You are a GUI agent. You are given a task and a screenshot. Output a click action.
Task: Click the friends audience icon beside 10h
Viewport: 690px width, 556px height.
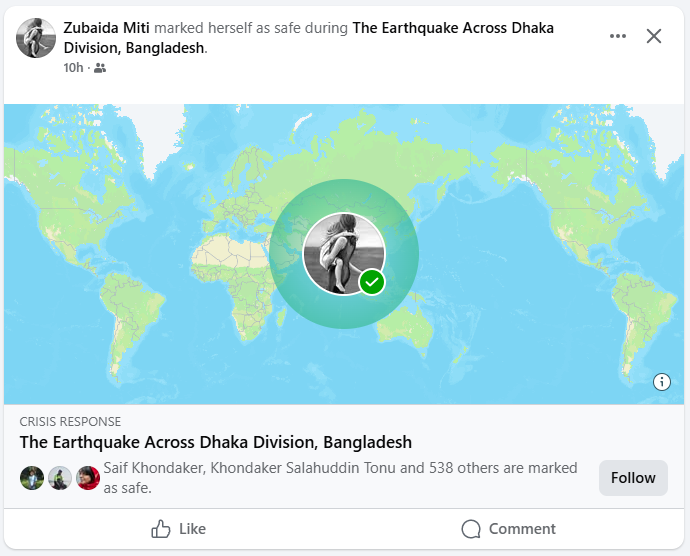tap(100, 68)
